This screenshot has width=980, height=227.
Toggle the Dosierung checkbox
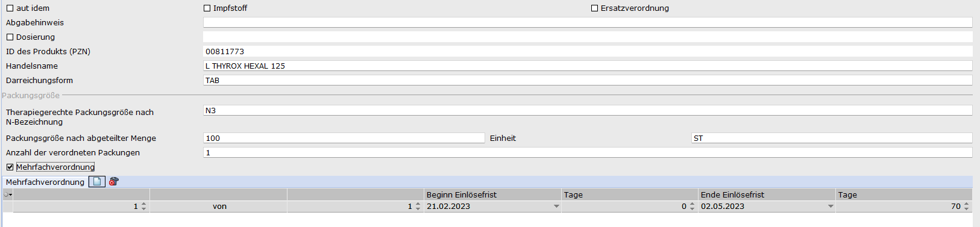pos(10,37)
